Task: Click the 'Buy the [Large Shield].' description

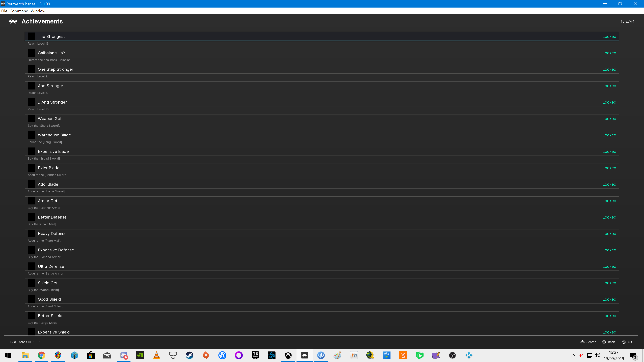Action: [x=43, y=323]
